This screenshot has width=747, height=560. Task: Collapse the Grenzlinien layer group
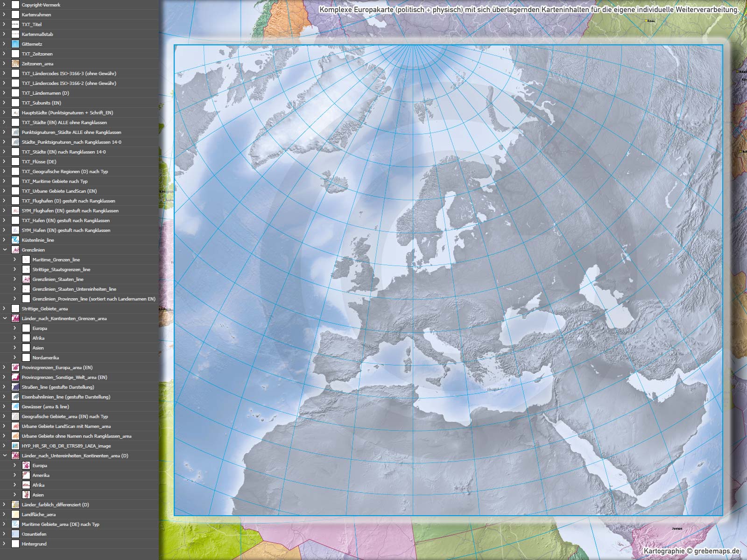(x=5, y=250)
